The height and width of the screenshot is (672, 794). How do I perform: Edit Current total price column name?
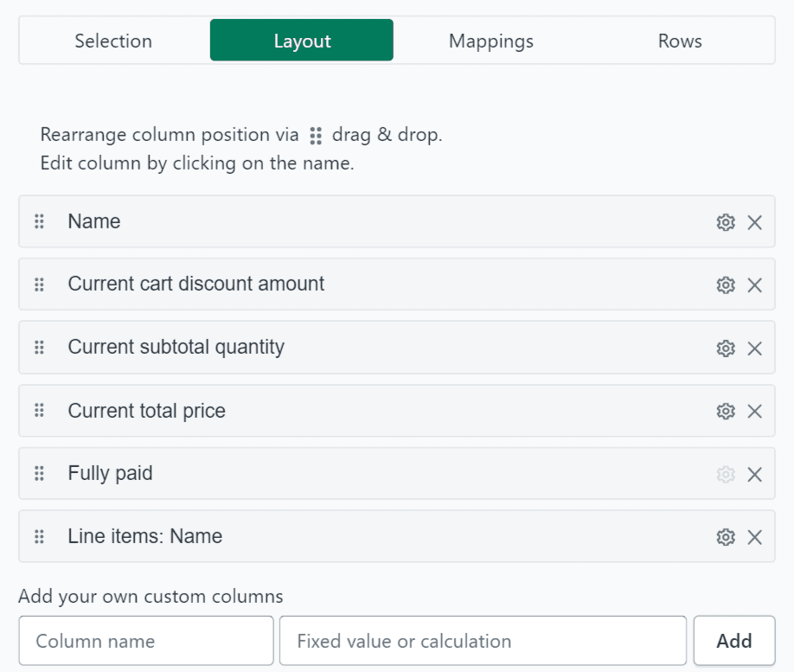point(147,411)
